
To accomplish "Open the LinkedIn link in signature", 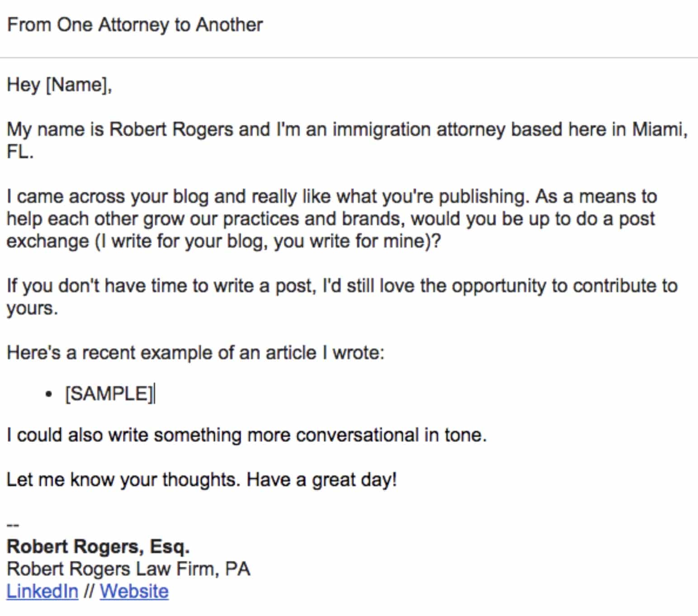I will [x=42, y=592].
